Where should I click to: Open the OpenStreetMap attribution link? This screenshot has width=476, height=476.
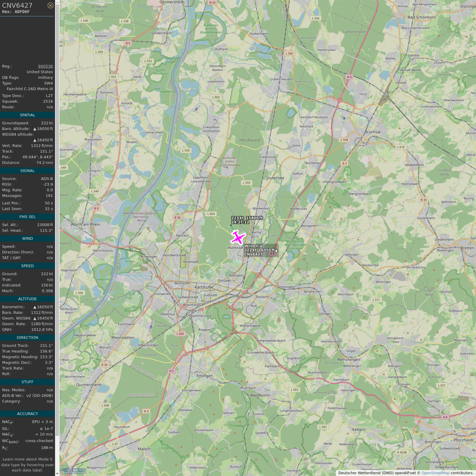[x=435, y=473]
